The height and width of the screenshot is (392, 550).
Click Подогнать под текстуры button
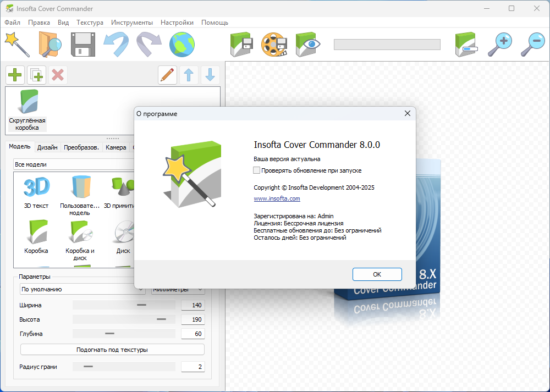(112, 350)
